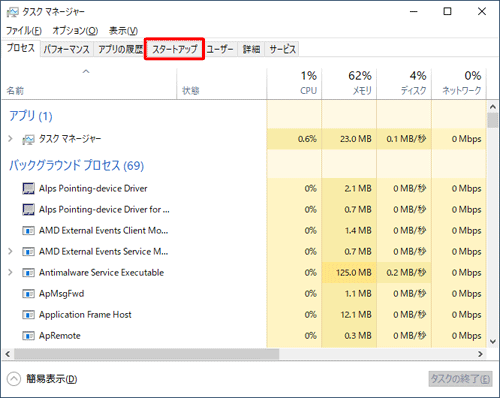The image size is (500, 398).
Task: Select the ApMsgFwd process name
Action: (62, 294)
